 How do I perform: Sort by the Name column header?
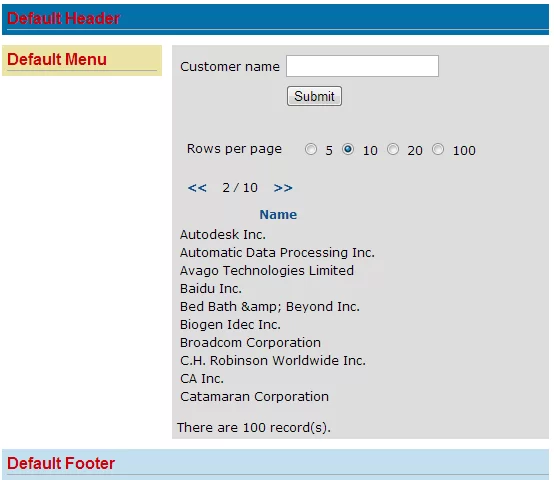(278, 214)
